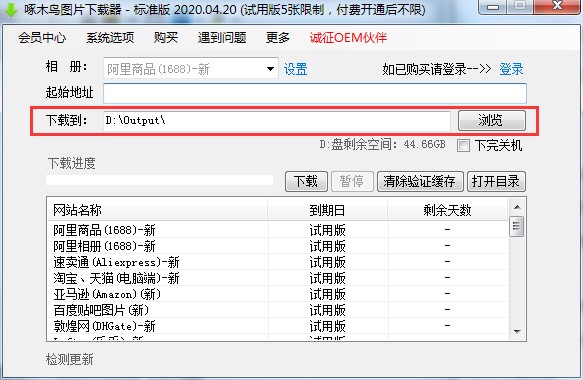Open the 系统选项 menu

pos(110,38)
